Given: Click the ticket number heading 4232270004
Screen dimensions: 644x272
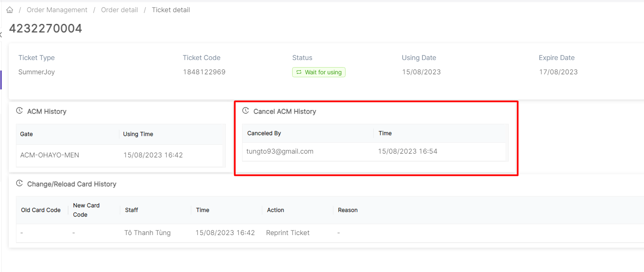Looking at the screenshot, I should (x=45, y=28).
